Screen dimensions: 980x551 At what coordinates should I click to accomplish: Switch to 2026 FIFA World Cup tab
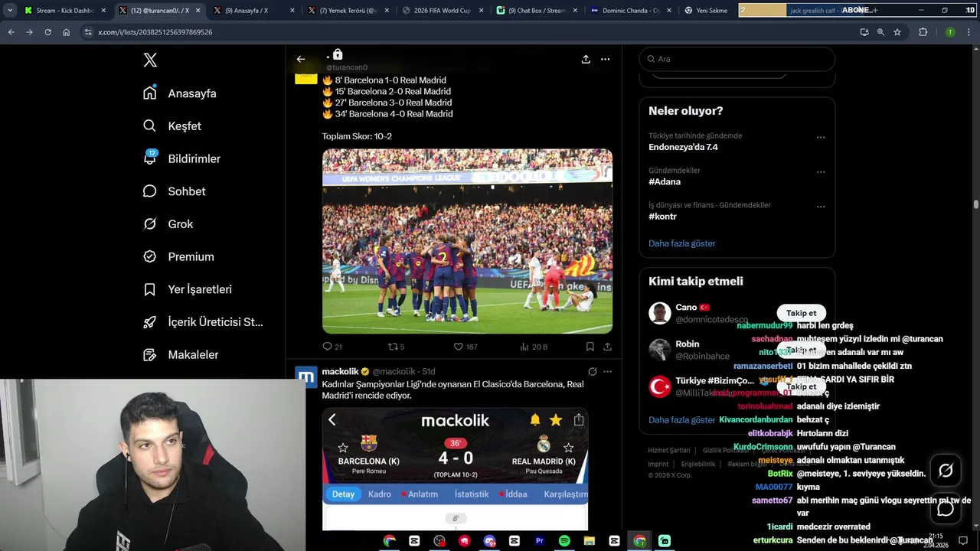[x=443, y=11]
